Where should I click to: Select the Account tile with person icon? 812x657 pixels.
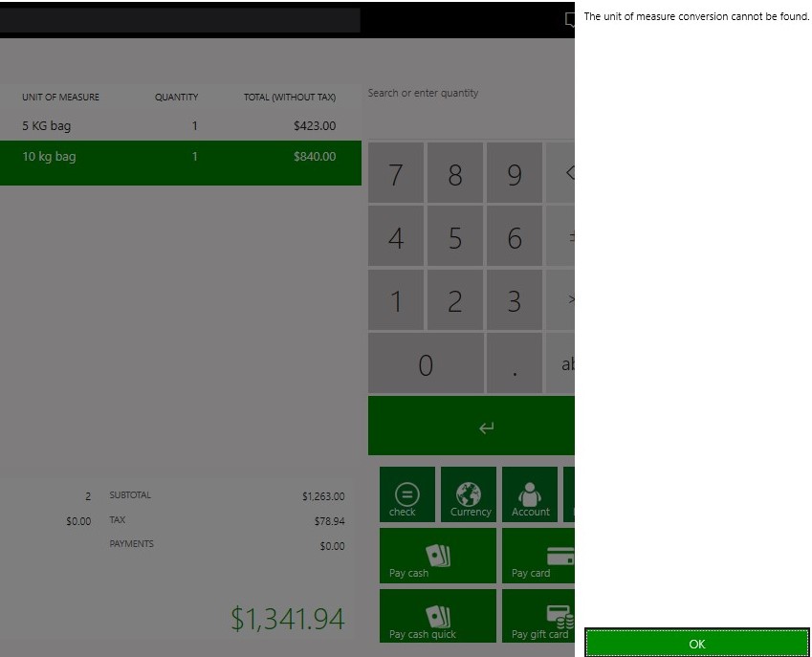[530, 494]
